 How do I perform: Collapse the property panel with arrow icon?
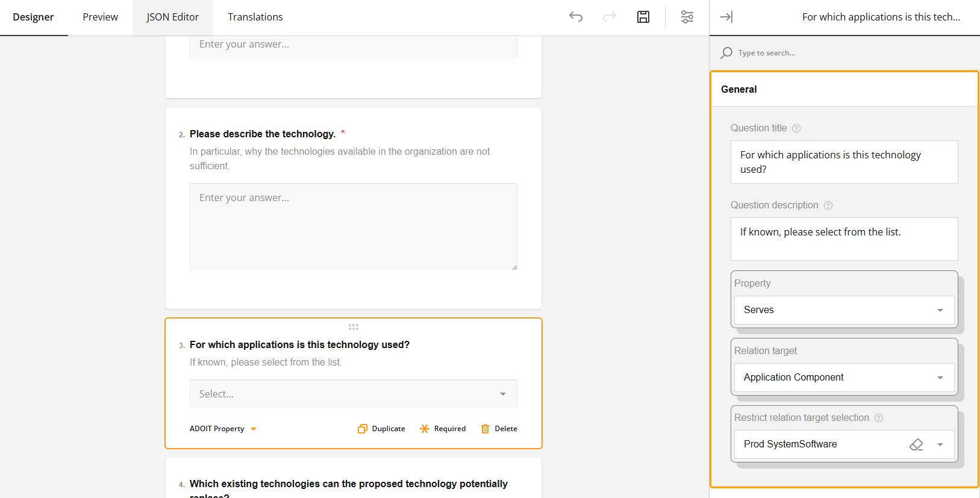click(726, 17)
